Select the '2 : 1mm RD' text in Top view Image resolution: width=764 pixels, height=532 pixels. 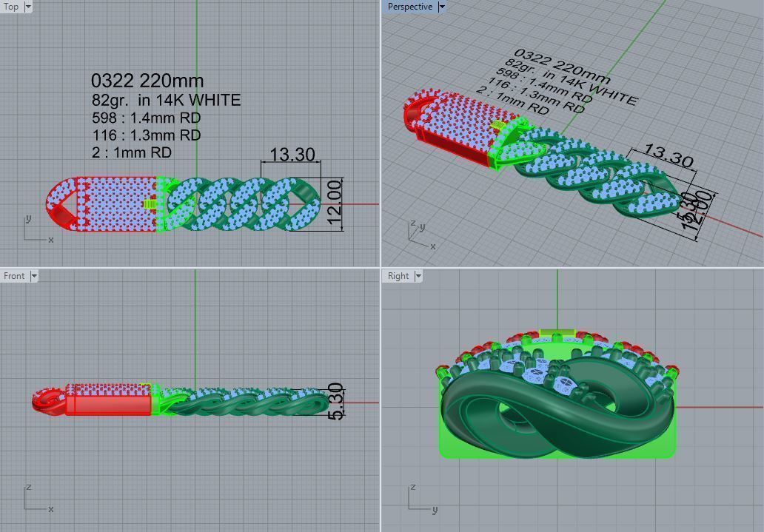click(132, 152)
